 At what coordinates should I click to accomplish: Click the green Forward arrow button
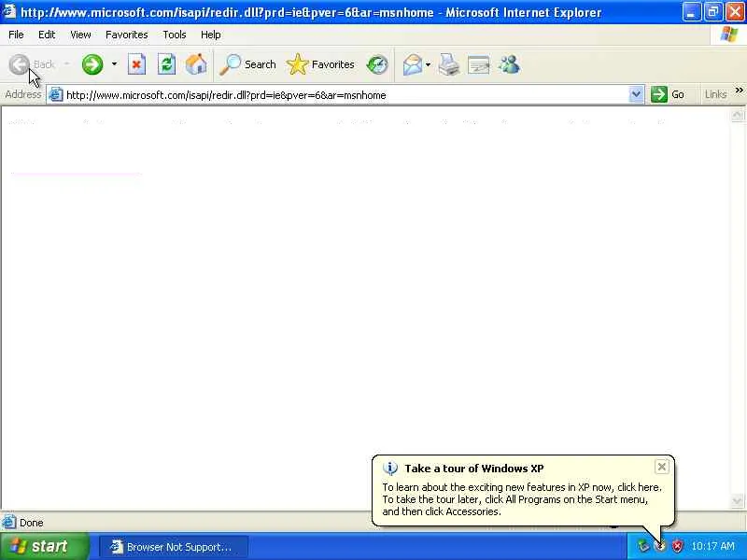[x=92, y=64]
